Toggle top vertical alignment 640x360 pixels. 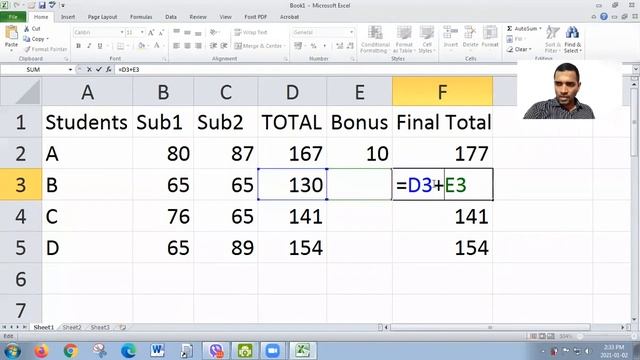(176, 32)
